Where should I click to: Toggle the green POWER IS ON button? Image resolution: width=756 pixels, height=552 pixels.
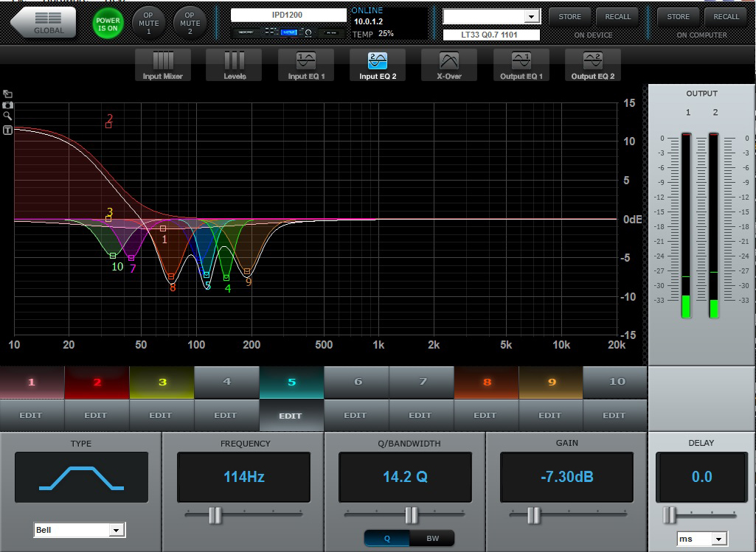coord(108,23)
